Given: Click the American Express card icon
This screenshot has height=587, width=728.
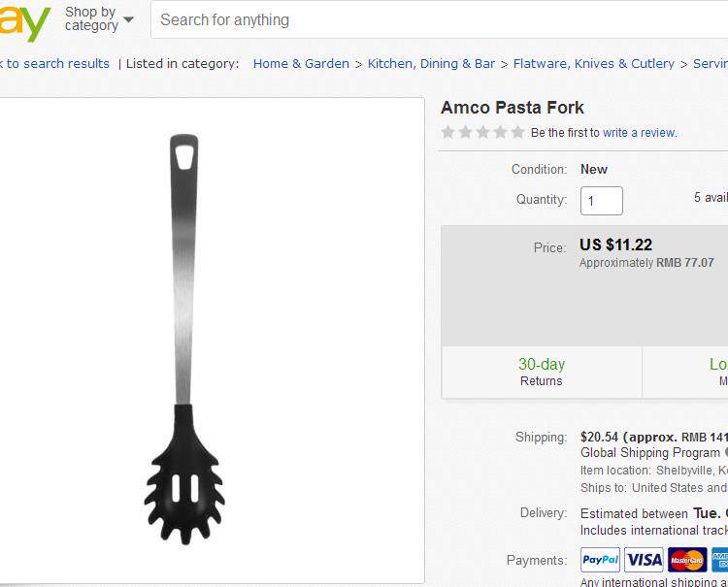Looking at the screenshot, I should 719,560.
